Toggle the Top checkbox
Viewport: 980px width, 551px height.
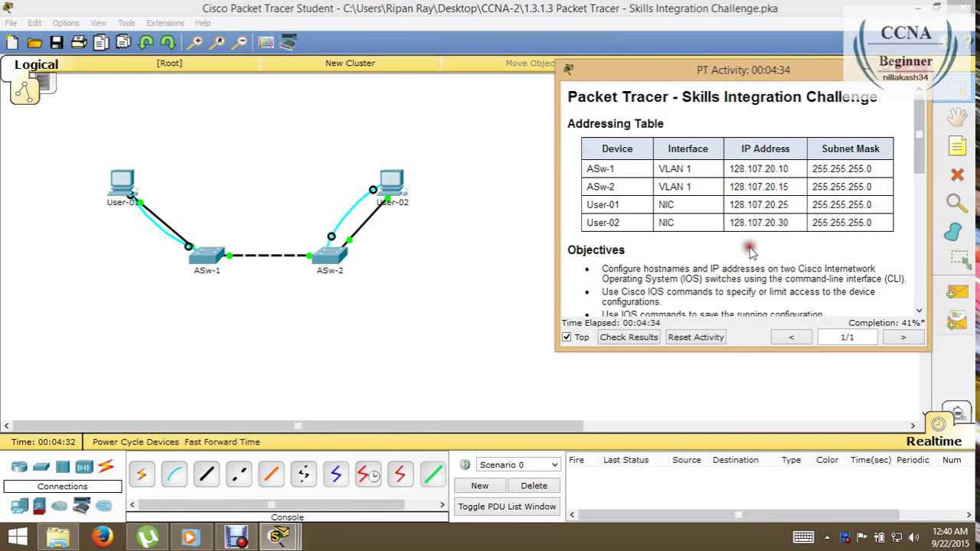point(567,337)
